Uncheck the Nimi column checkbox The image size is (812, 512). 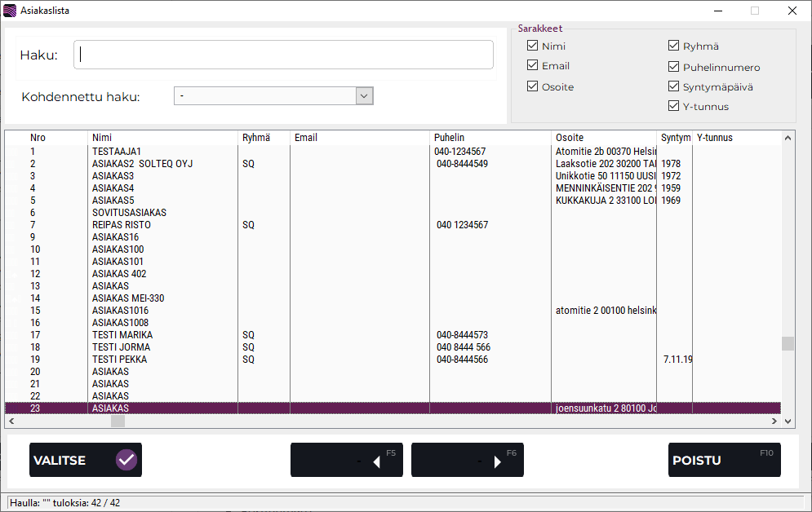click(533, 46)
